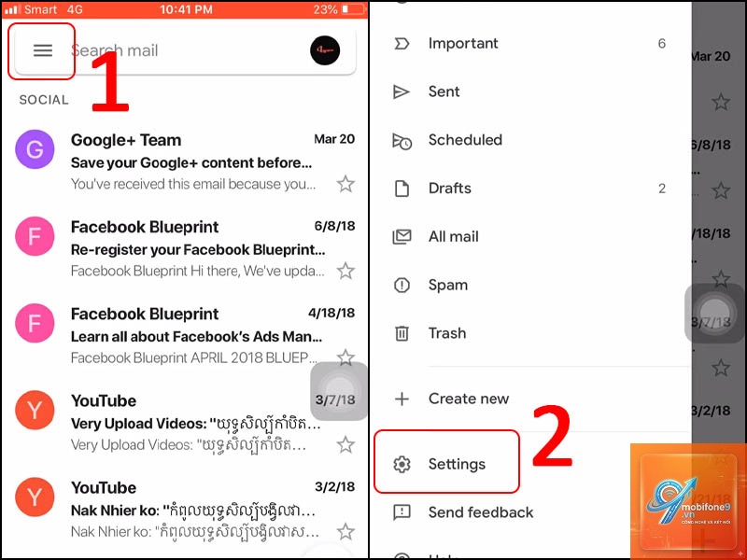Open the hamburger menu in Gmail
The image size is (747, 560).
pyautogui.click(x=42, y=50)
